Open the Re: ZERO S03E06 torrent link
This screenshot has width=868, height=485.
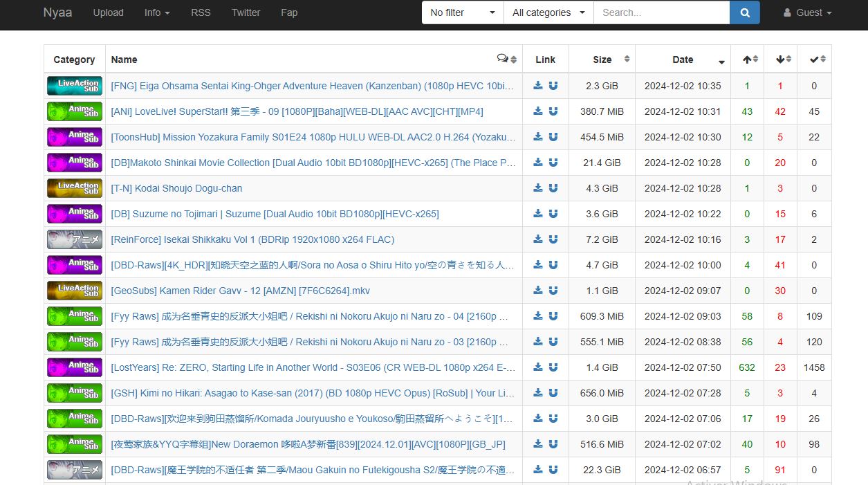click(x=313, y=367)
